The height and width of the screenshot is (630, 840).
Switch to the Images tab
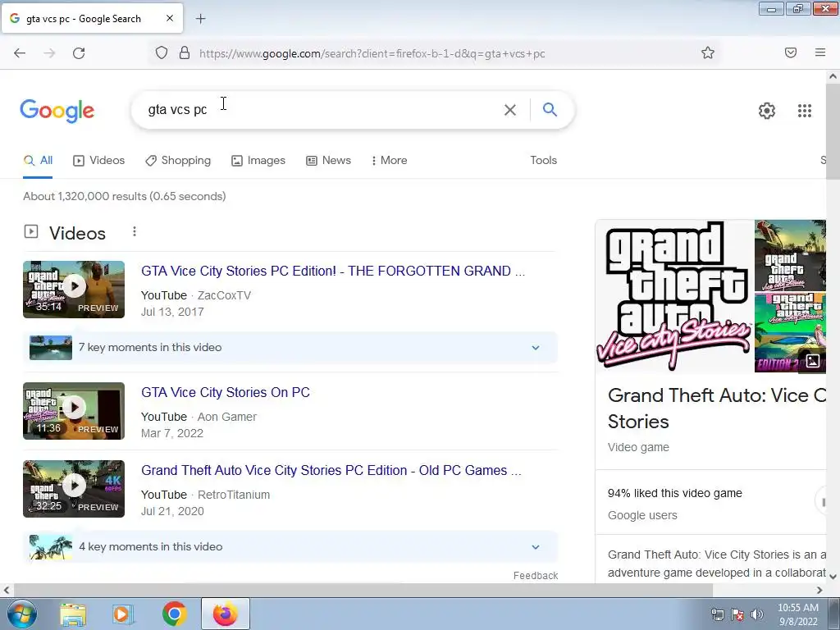(258, 160)
